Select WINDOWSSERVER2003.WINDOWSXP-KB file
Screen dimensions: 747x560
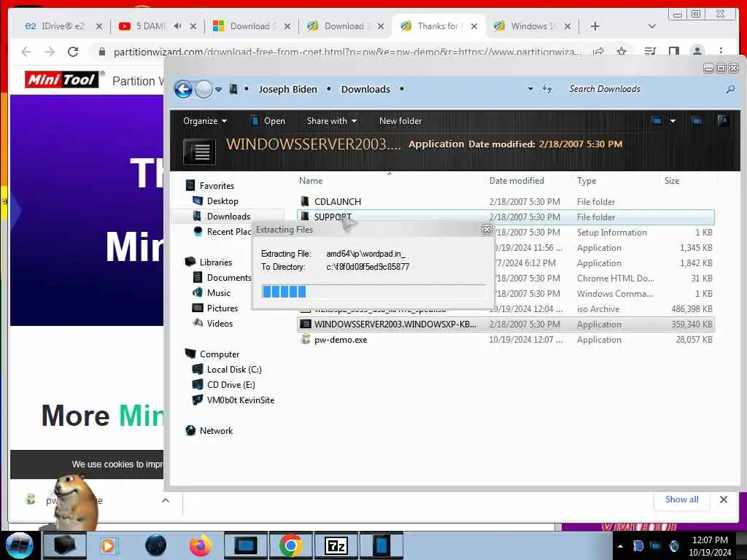(x=506, y=324)
